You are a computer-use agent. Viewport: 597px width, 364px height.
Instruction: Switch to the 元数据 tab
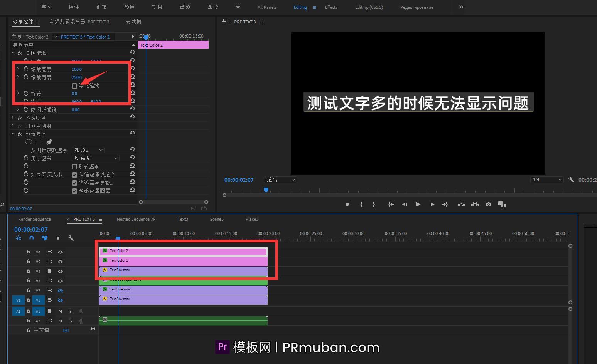pos(133,22)
